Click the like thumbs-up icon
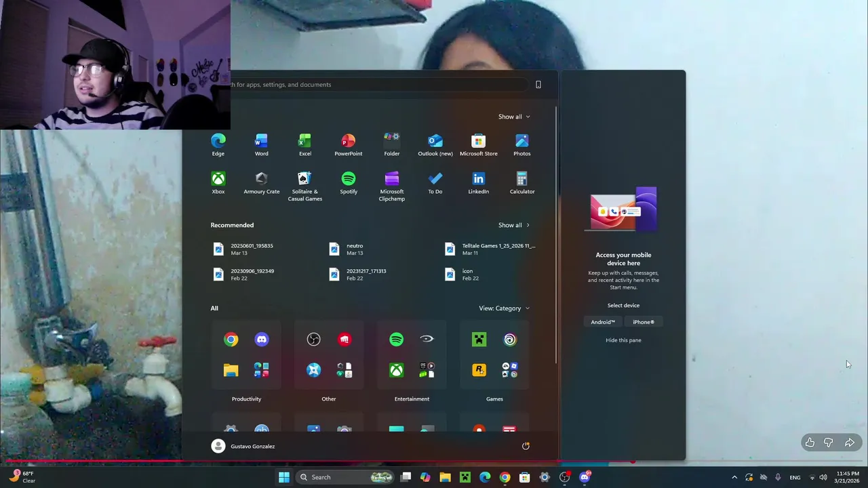Viewport: 868px width, 488px height. point(810,443)
